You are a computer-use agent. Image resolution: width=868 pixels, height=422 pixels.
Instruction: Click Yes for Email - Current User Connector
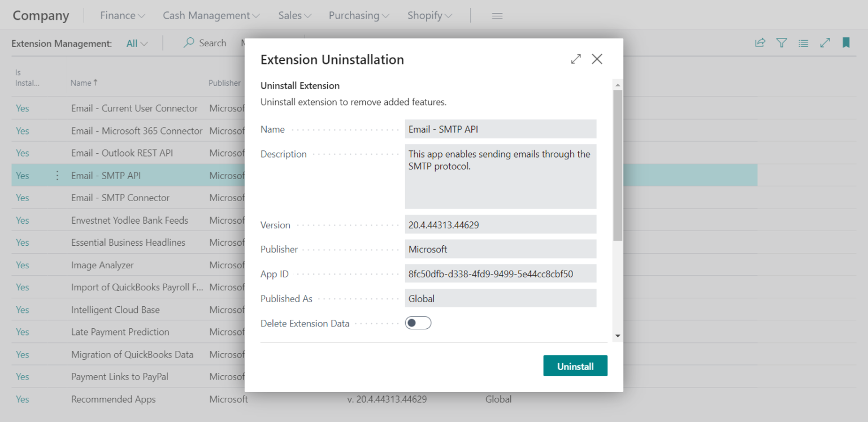click(23, 108)
